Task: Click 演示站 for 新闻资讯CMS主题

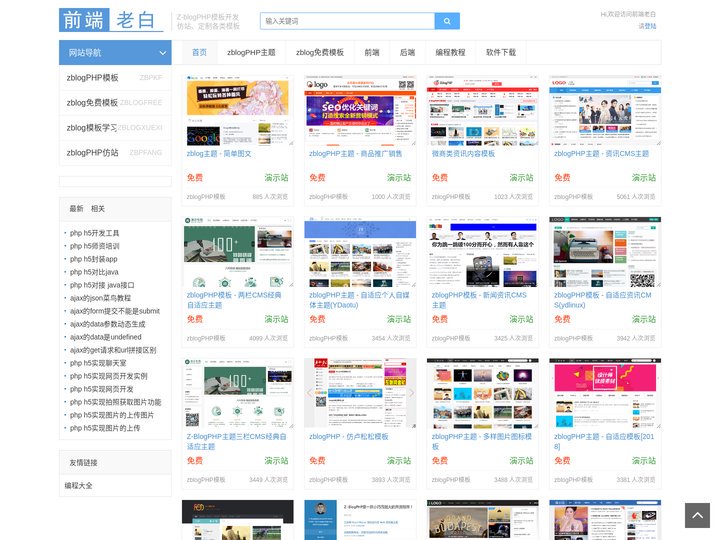Action: pyautogui.click(x=521, y=319)
